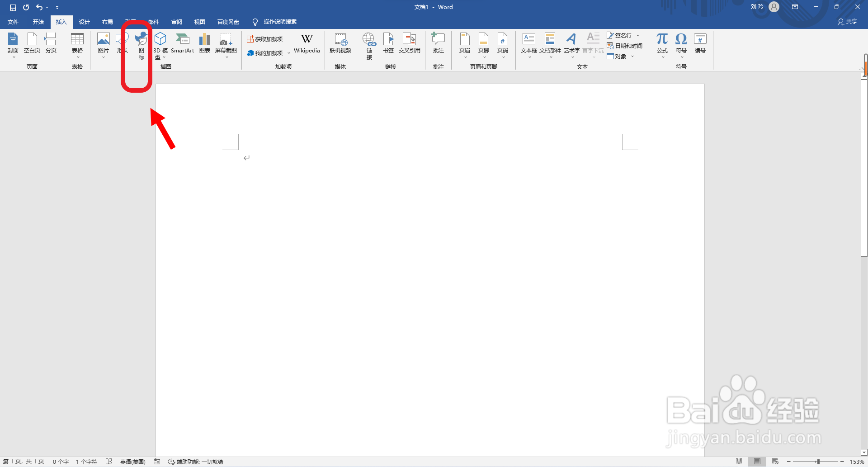The image size is (868, 467).
Task: Switch to the View (视图) tab
Action: point(199,22)
